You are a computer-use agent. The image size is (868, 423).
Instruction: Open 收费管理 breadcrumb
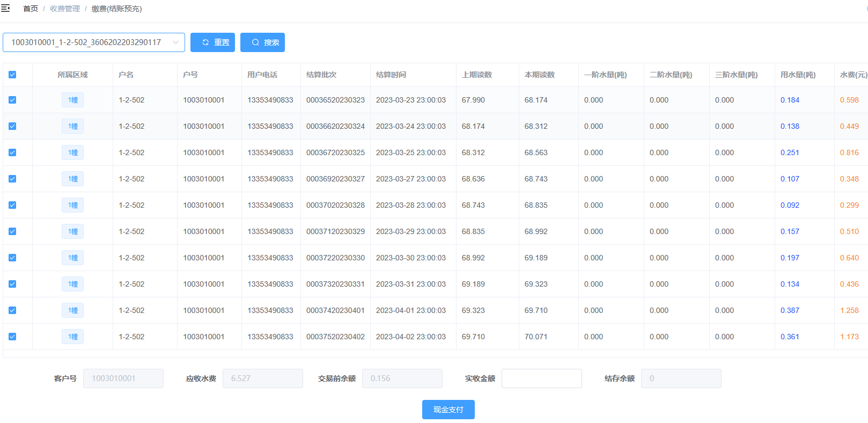[x=65, y=9]
